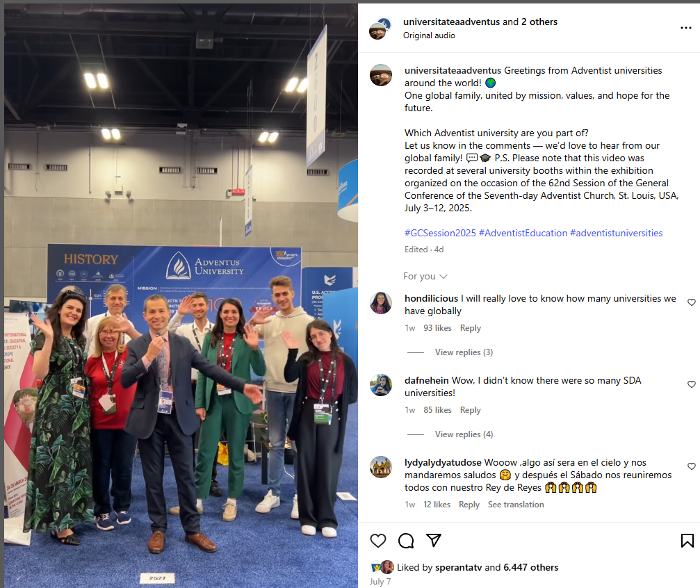This screenshot has height=588, width=700.
Task: Like dafnehein comment with small heart
Action: (x=692, y=384)
